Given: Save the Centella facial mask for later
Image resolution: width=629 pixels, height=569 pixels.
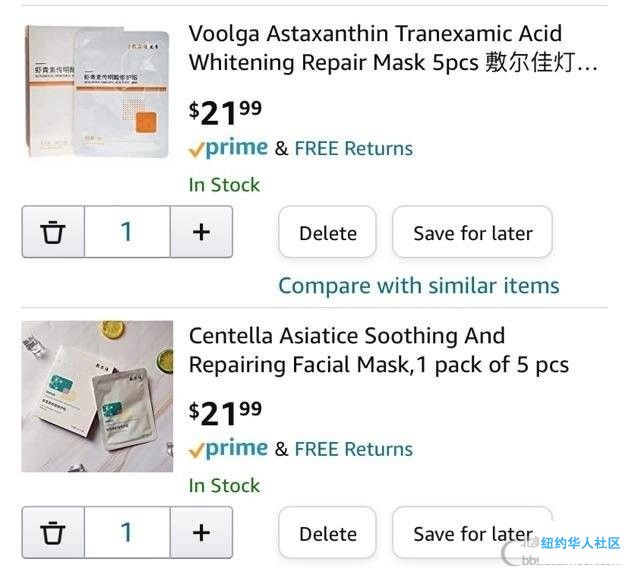Looking at the screenshot, I should click(473, 533).
